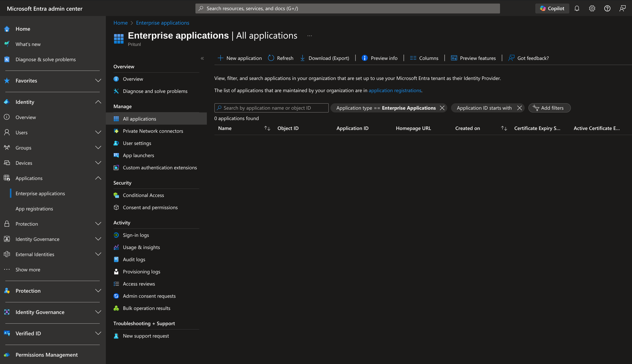Click the Add filters button
Screen dimensions: 632x364
[549, 108]
